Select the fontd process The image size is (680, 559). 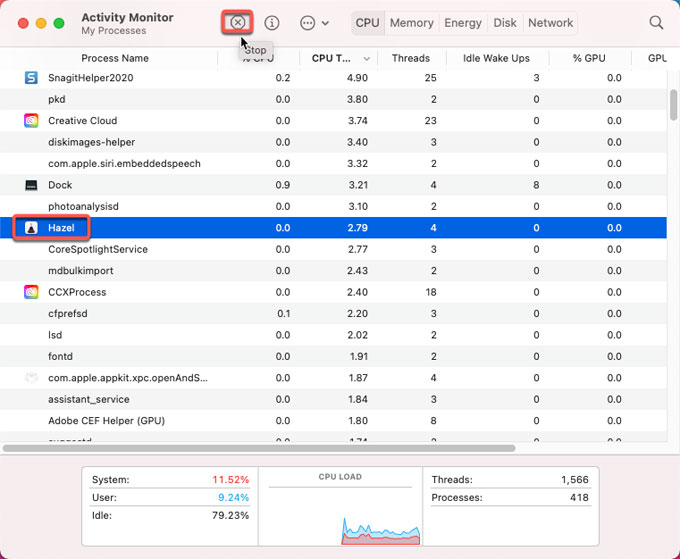coord(333,356)
